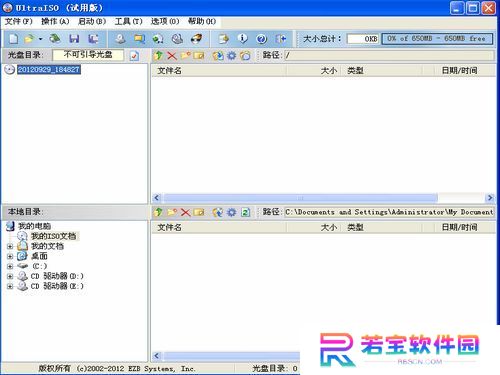Open the 文件(F) menu
Viewport: 500px width, 375px height.
pos(19,21)
